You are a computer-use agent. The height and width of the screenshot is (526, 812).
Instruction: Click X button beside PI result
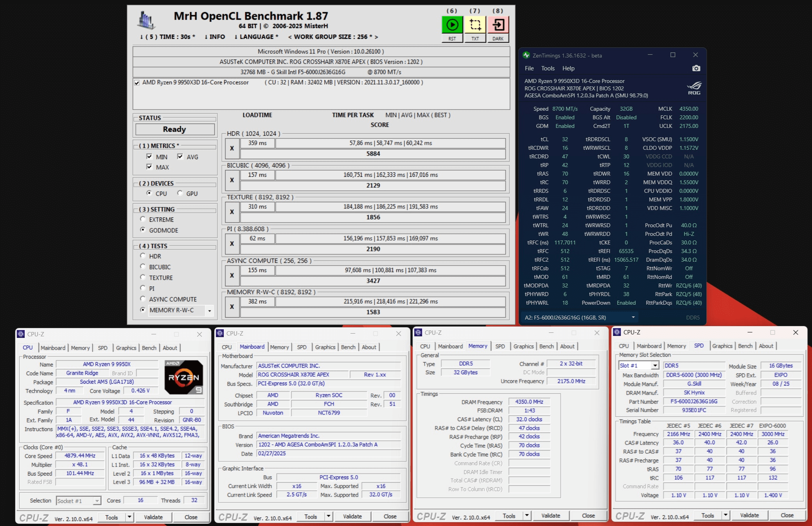[232, 244]
